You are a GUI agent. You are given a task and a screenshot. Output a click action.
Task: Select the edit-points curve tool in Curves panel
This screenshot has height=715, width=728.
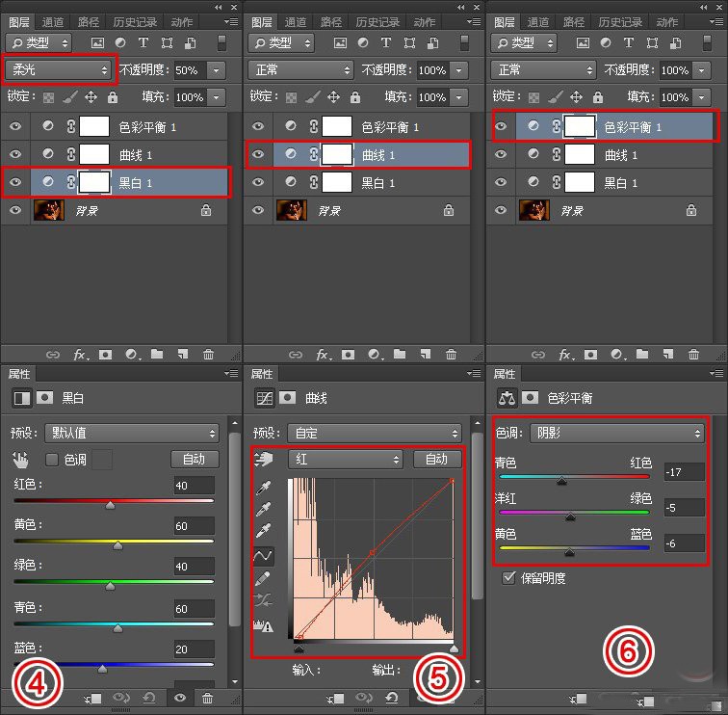pyautogui.click(x=261, y=556)
